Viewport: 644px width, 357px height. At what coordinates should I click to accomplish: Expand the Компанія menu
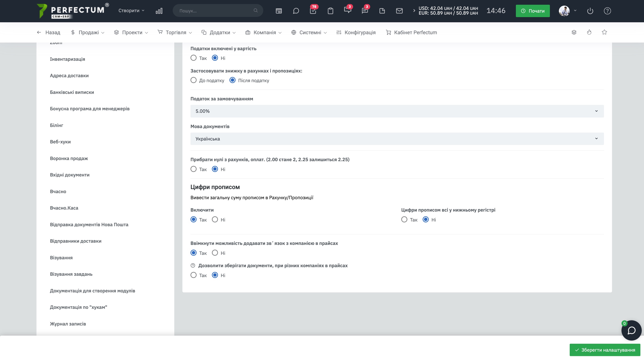[263, 32]
